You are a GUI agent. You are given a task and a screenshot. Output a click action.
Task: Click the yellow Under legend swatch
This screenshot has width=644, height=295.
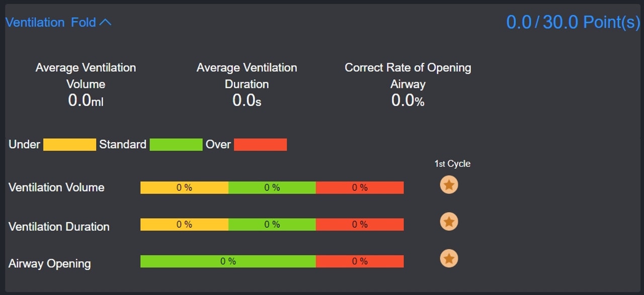coord(69,145)
